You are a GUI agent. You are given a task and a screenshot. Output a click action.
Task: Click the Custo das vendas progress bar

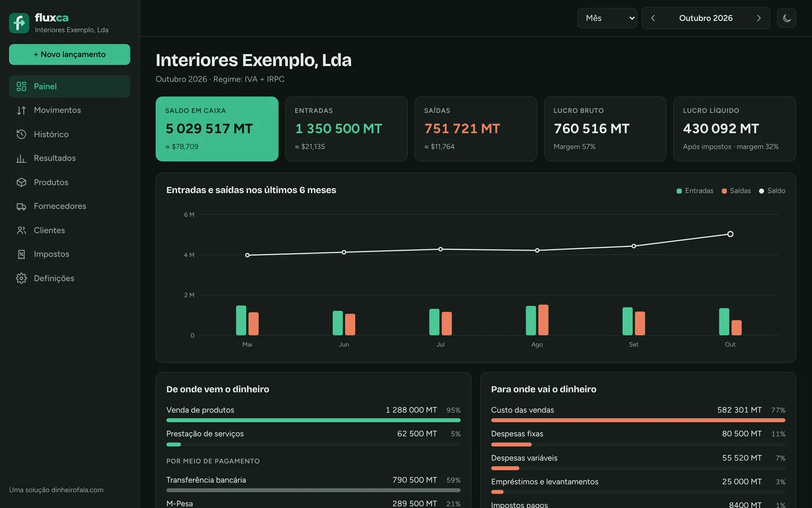[x=638, y=421]
